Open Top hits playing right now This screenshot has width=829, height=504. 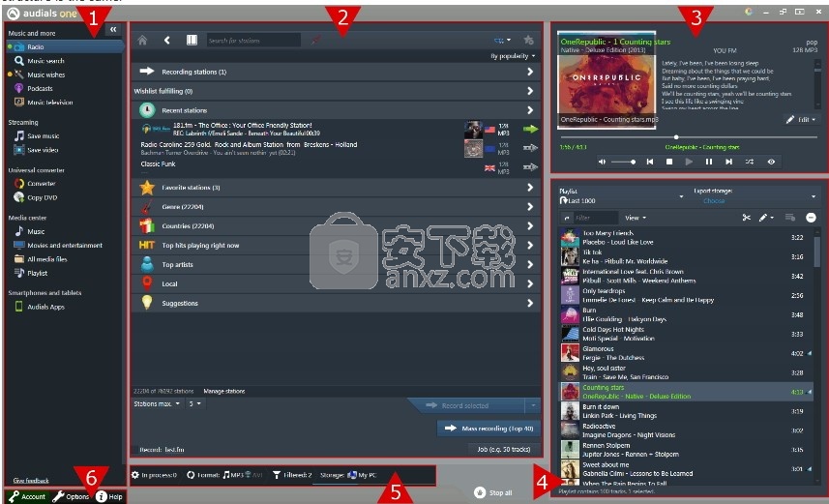pyautogui.click(x=336, y=246)
